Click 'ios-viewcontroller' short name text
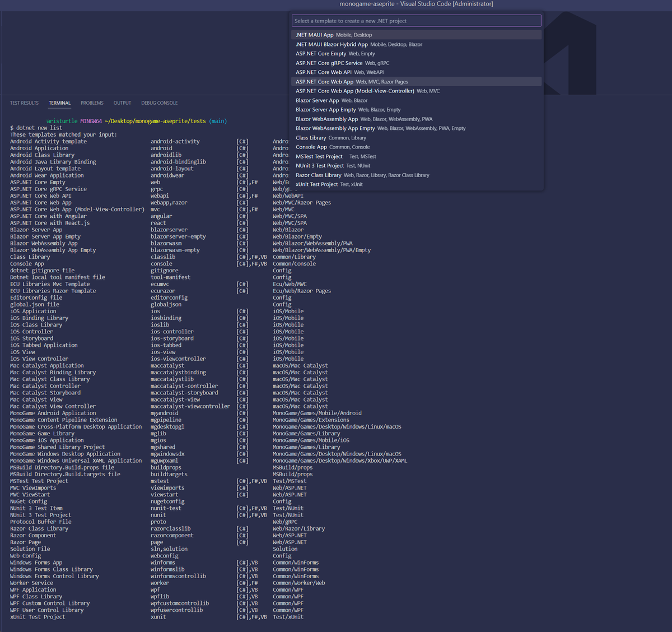Viewport: 672px width, 632px height. click(x=178, y=359)
